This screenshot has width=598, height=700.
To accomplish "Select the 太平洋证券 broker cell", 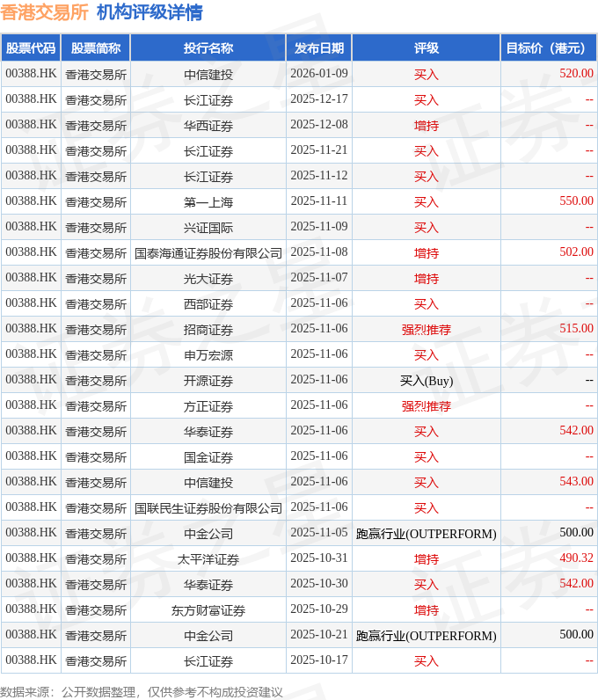I will tap(208, 558).
